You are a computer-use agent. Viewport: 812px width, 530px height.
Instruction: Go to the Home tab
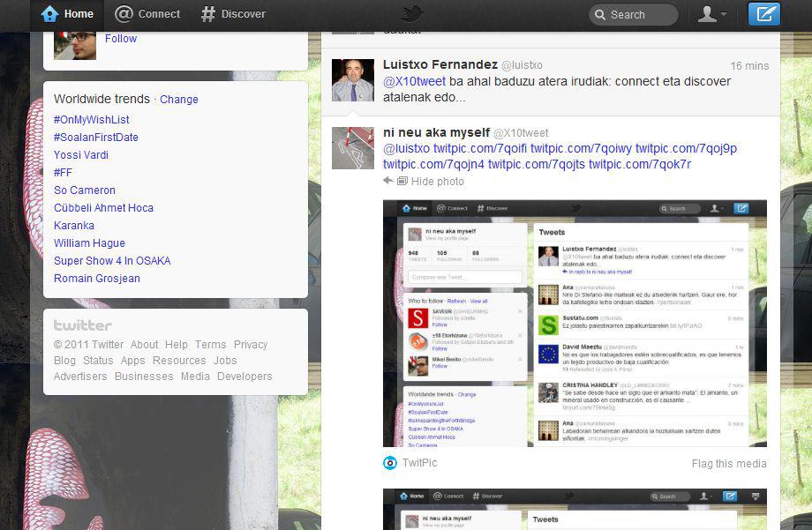pos(67,14)
